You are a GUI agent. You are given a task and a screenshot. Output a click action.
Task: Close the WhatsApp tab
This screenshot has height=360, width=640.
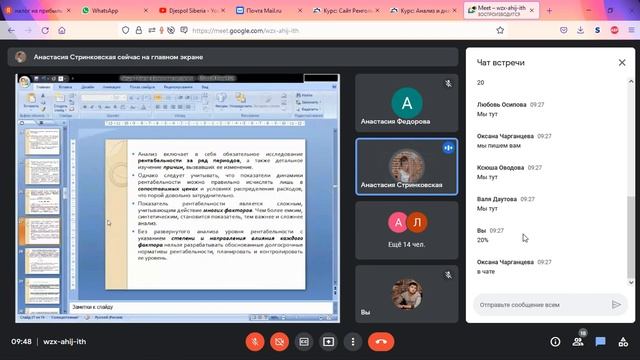[x=146, y=11]
